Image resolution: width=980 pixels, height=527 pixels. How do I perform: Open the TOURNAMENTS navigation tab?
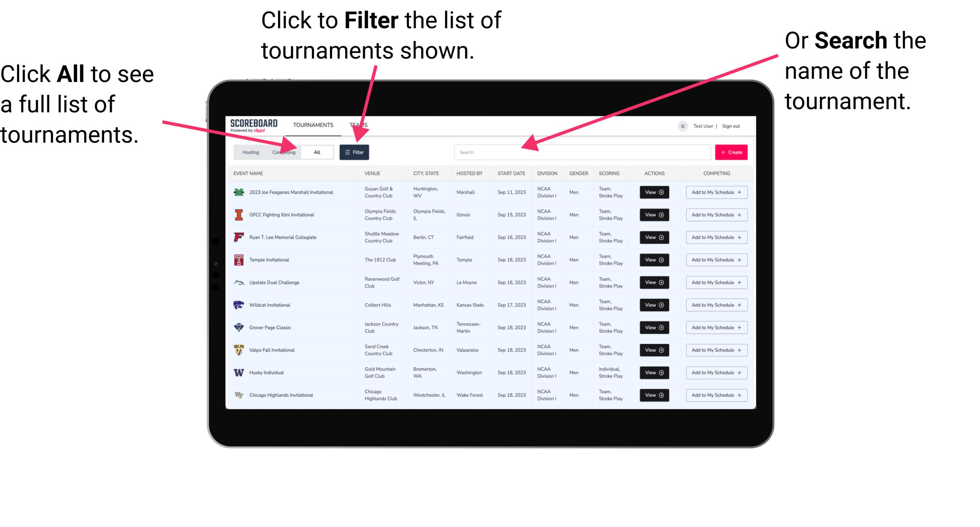pos(312,124)
